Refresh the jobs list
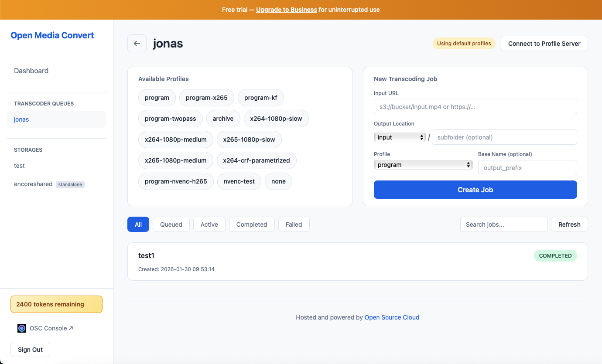 tap(569, 224)
